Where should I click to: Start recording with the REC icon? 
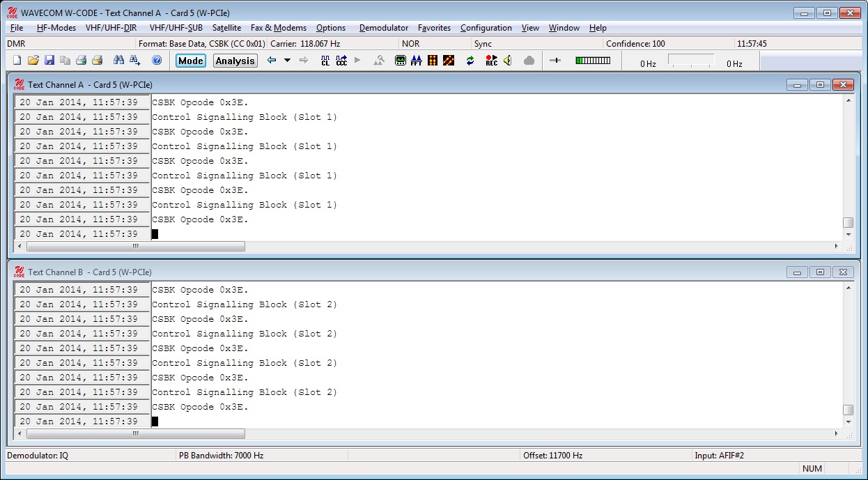[x=492, y=61]
